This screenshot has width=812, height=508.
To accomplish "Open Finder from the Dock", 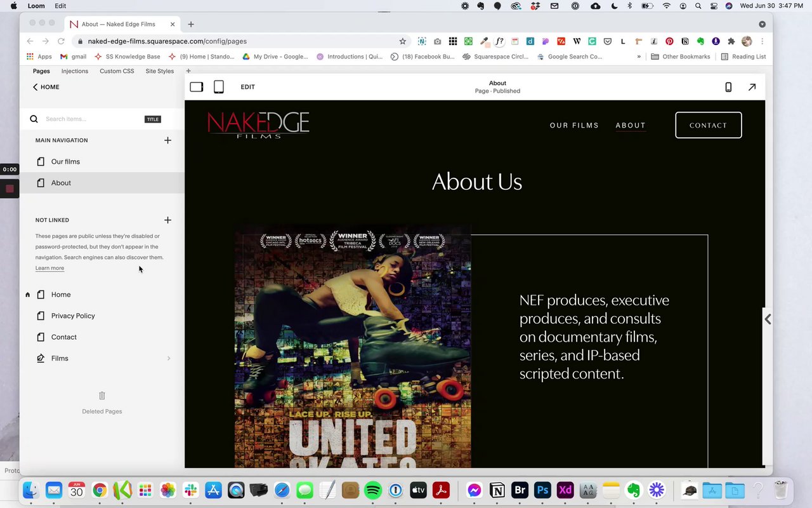I will tap(31, 490).
